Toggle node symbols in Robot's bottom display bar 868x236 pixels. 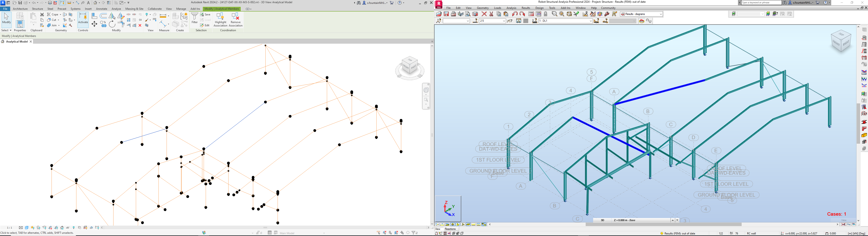(x=437, y=224)
